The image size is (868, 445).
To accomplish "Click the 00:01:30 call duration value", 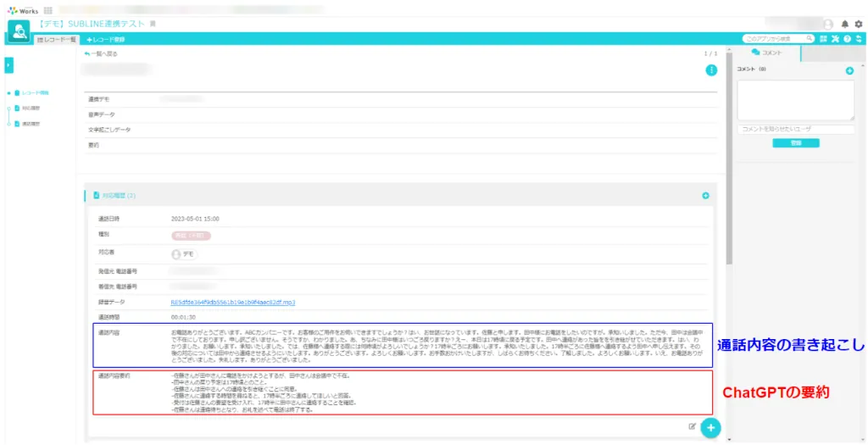I will 183,317.
